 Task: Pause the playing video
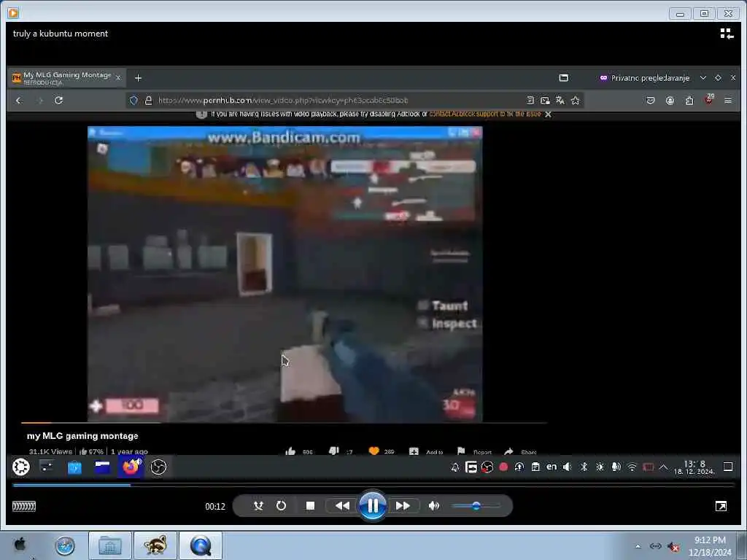(373, 506)
